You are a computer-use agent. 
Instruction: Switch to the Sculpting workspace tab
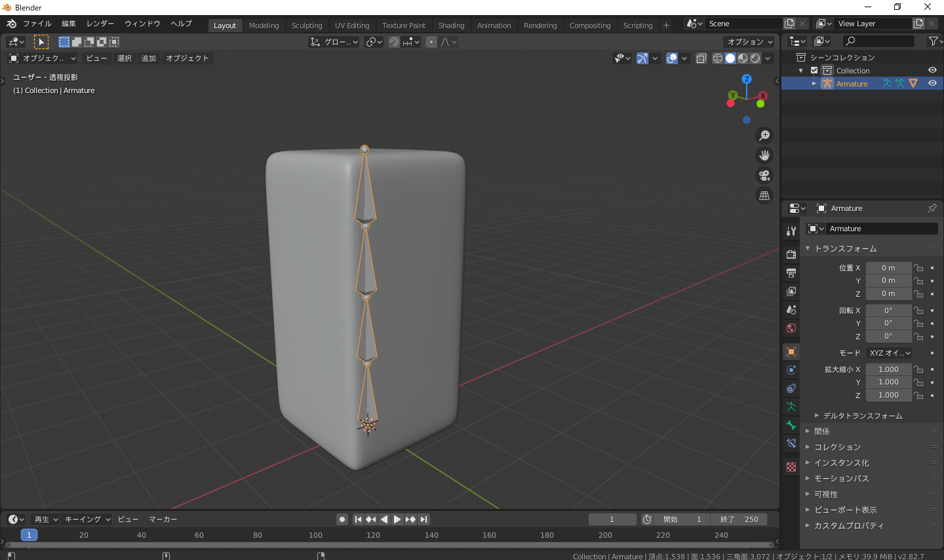click(x=307, y=26)
